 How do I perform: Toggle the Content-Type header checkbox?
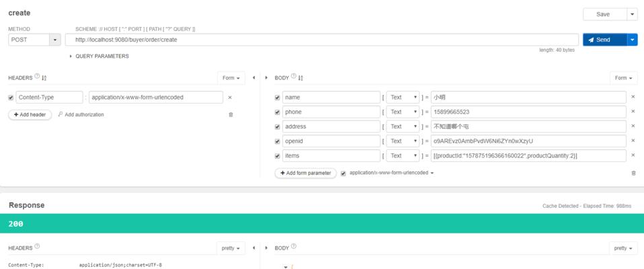[11, 98]
